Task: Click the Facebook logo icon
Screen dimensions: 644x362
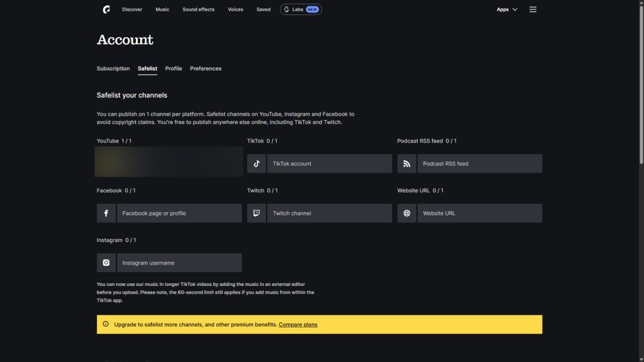Action: [106, 214]
